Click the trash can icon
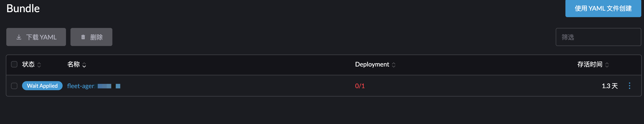The height and width of the screenshot is (124, 644). [83, 37]
